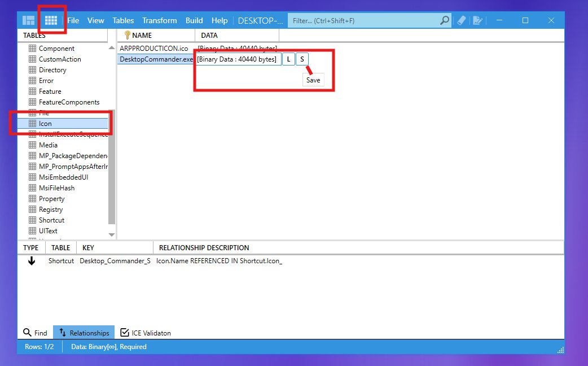Click the edit pencil document icon in toolbar
The image size is (588, 366).
(477, 20)
